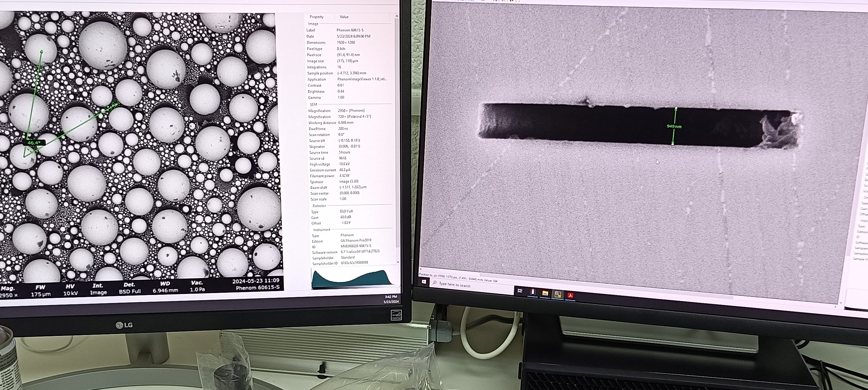Click the Property column header
This screenshot has width=868, height=390.
(x=316, y=17)
